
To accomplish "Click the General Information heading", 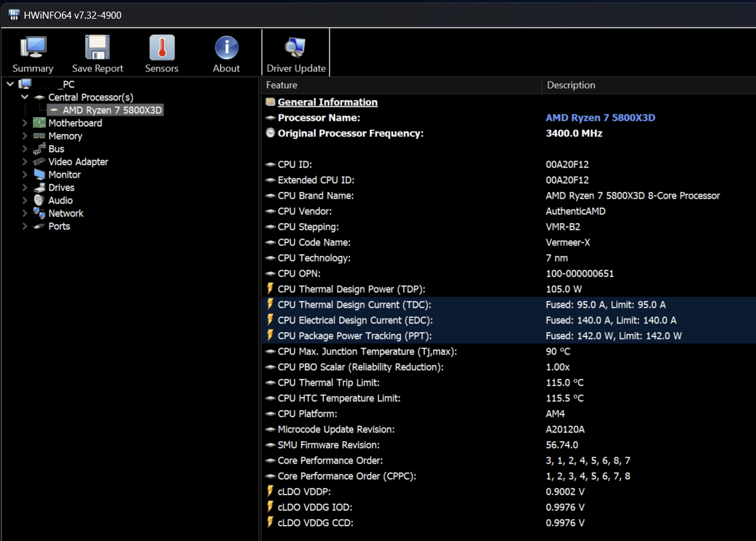I will (x=327, y=102).
